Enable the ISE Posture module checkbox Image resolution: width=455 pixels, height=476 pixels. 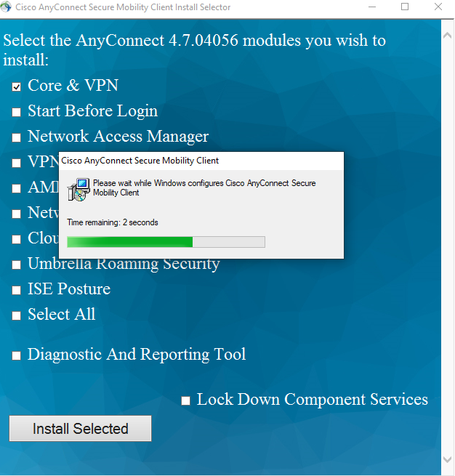click(16, 291)
